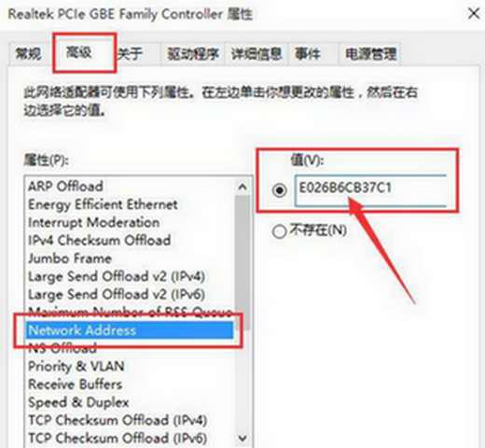Open the 电源管理 tab
Image resolution: width=485 pixels, height=448 pixels.
(370, 54)
